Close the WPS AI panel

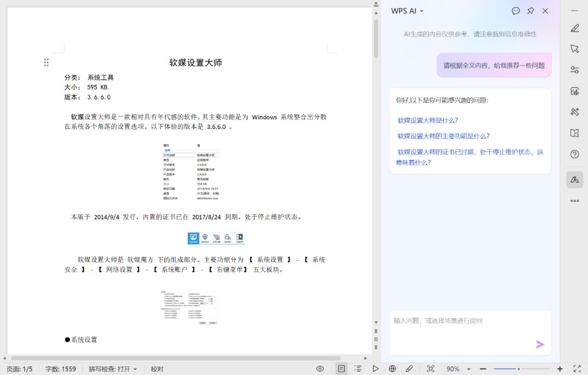545,11
